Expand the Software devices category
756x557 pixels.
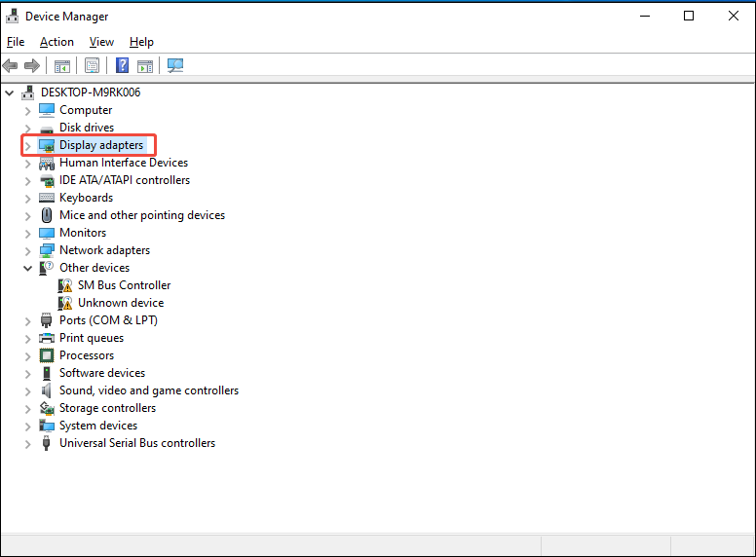[x=28, y=373]
